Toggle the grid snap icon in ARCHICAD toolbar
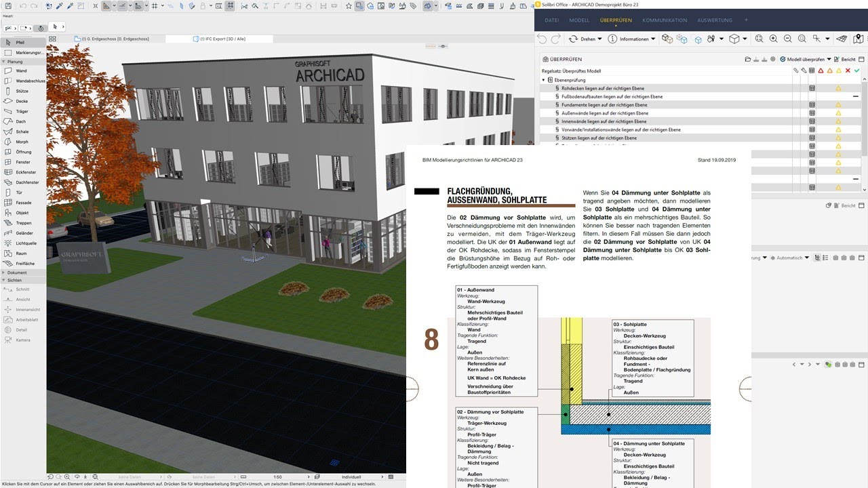Viewport: 868px width, 488px height. coord(155,6)
